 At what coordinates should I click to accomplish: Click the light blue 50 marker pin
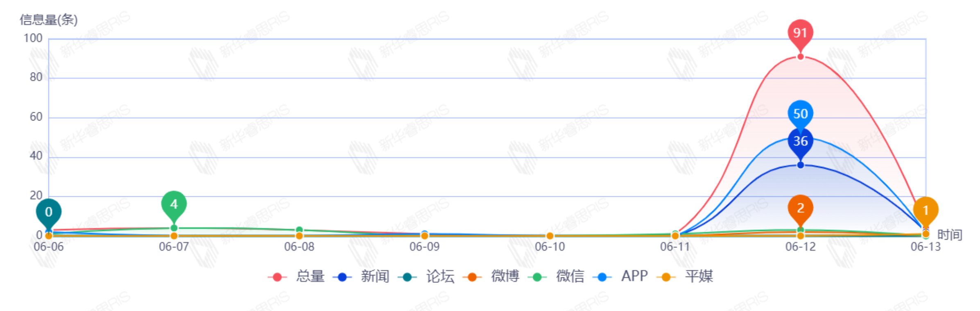pyautogui.click(x=800, y=114)
